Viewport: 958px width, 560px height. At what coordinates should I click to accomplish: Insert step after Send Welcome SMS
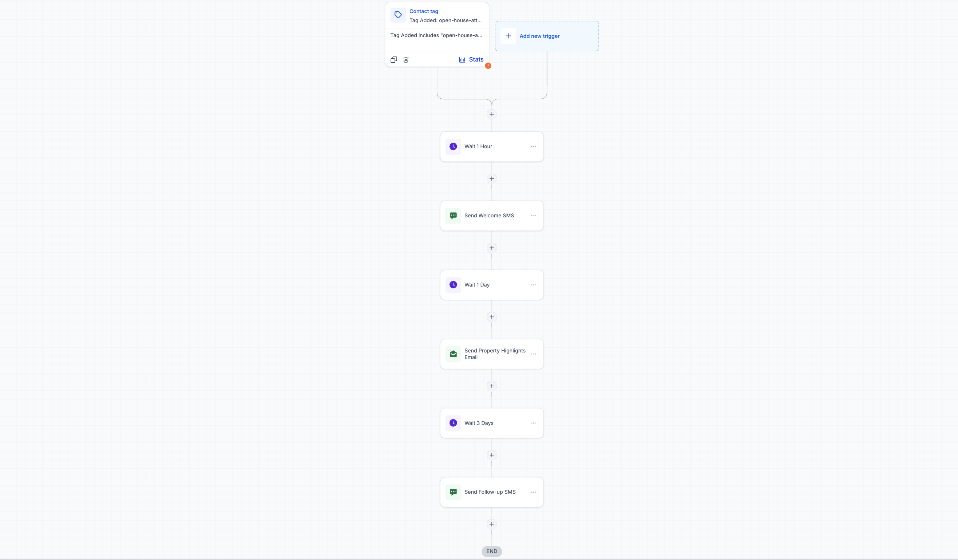tap(491, 248)
